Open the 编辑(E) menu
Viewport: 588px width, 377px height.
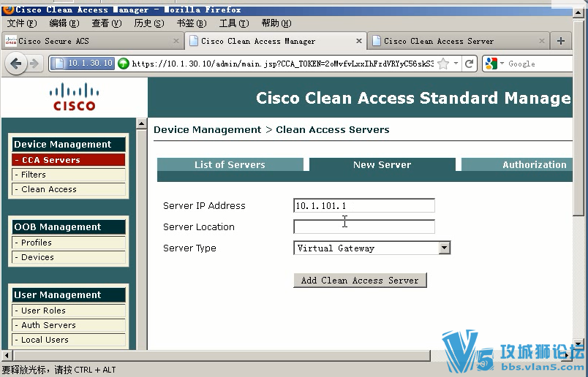pos(64,23)
